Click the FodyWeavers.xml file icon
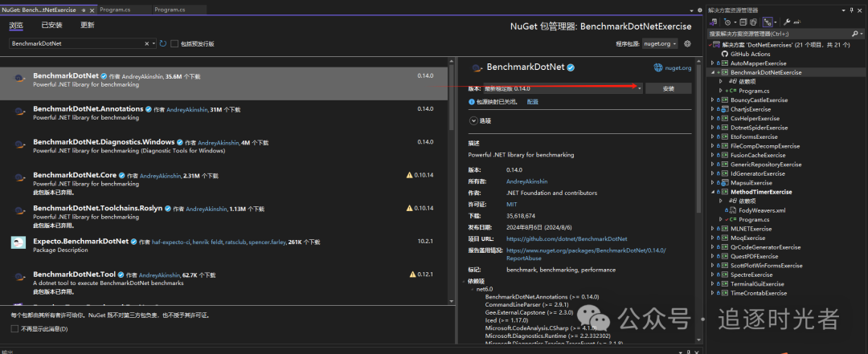Image resolution: width=868 pixels, height=354 pixels. [734, 210]
